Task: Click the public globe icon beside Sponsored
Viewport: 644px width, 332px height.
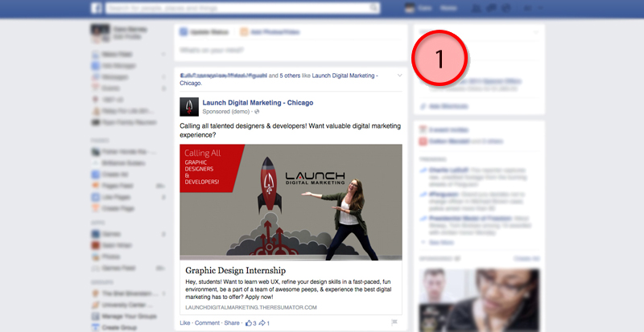Action: tap(257, 112)
